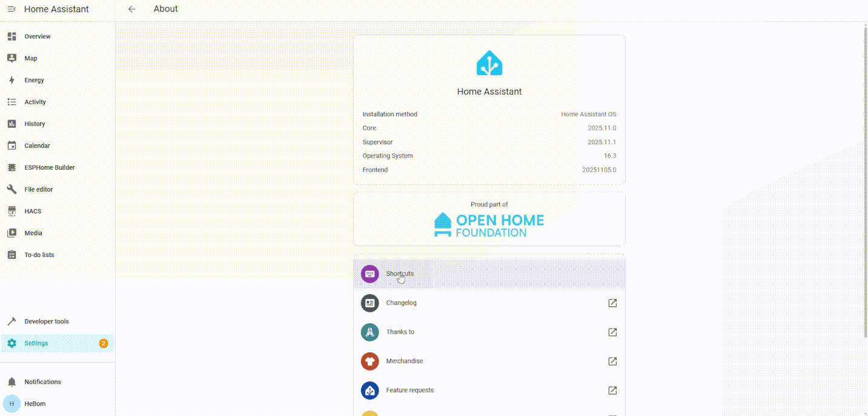Open File editor from sidebar
Screen dimensions: 868x416
pyautogui.click(x=58, y=189)
